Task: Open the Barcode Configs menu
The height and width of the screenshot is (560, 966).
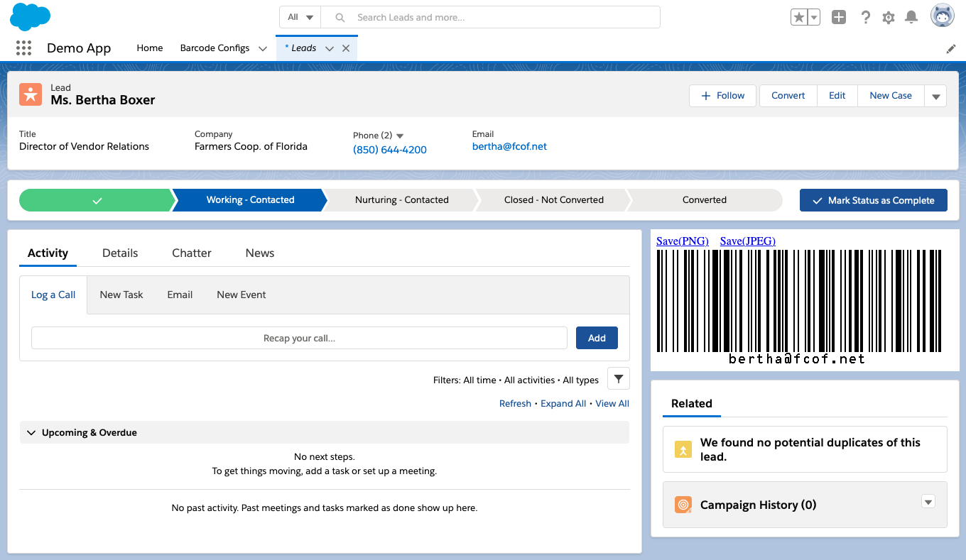Action: 222,48
